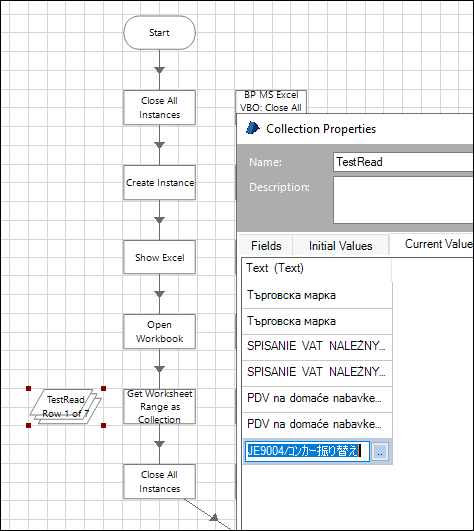Select the first Търговска марка row

(317, 295)
